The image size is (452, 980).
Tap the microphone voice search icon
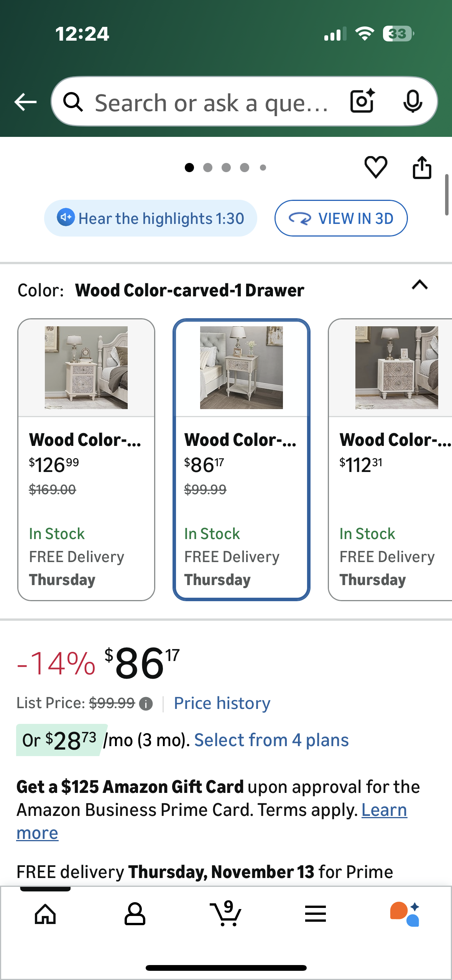[x=413, y=101]
